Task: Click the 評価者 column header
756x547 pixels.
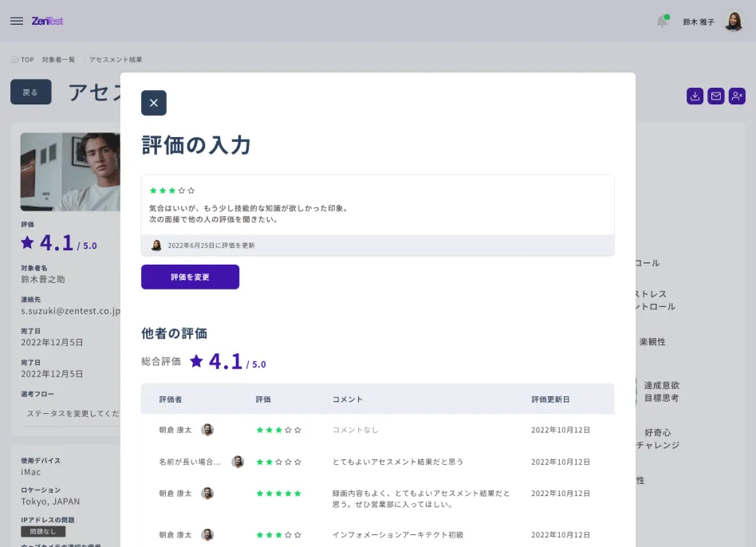Action: click(171, 399)
